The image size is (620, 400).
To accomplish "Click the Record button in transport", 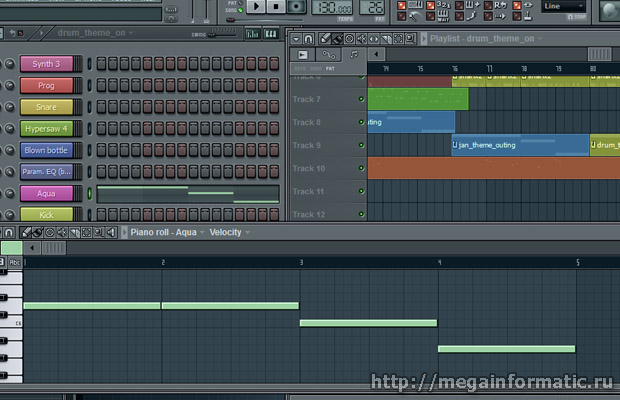I will (x=295, y=6).
